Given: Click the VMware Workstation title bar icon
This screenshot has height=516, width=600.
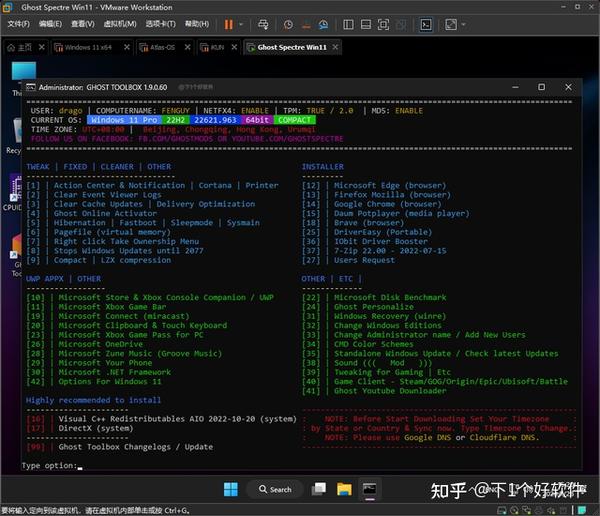Looking at the screenshot, I should point(8,7).
